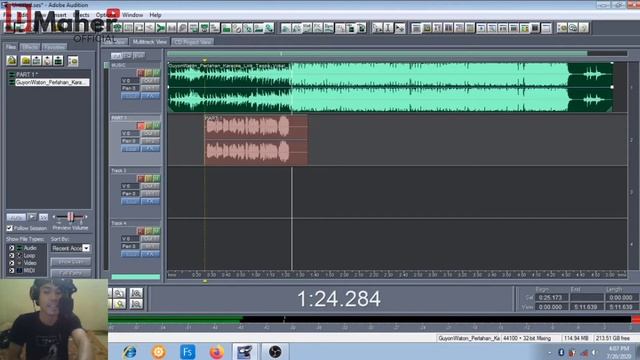Image resolution: width=640 pixels, height=360 pixels.
Task: Mute the MUSIC track
Action: [156, 73]
